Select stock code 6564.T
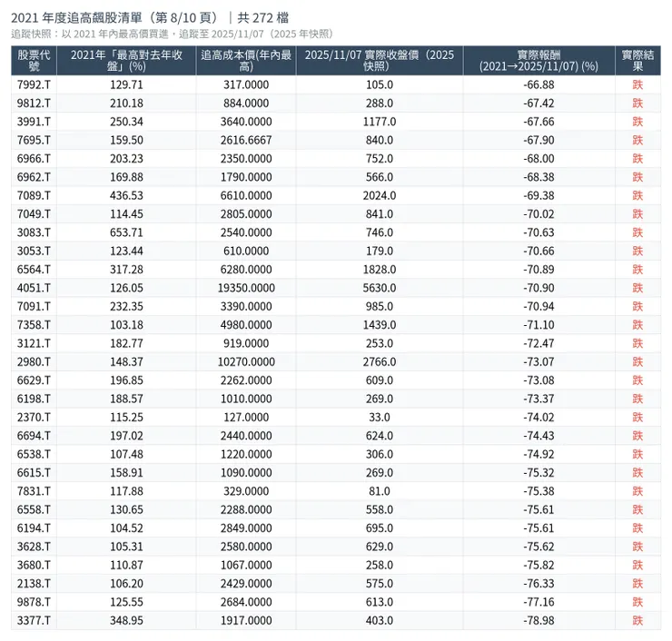This screenshot has width=672, height=641. point(34,270)
